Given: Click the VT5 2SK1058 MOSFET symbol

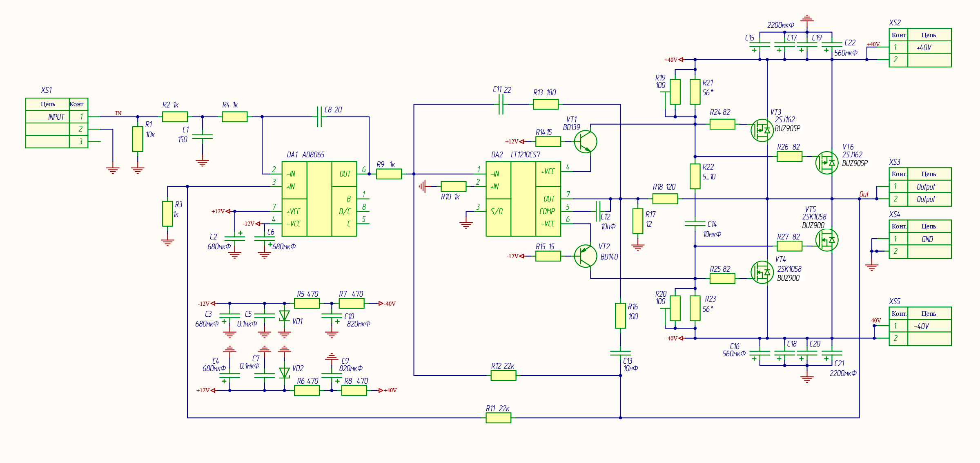Looking at the screenshot, I should pyautogui.click(x=827, y=240).
